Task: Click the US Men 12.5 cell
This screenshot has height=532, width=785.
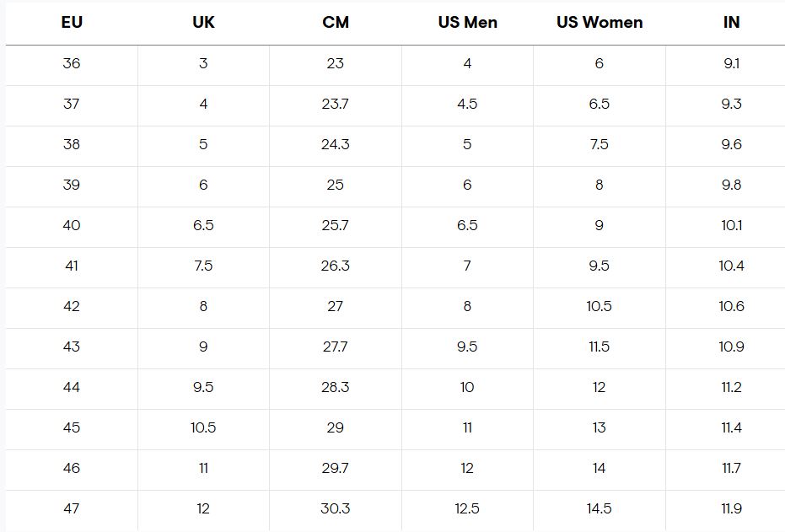Action: pos(467,508)
